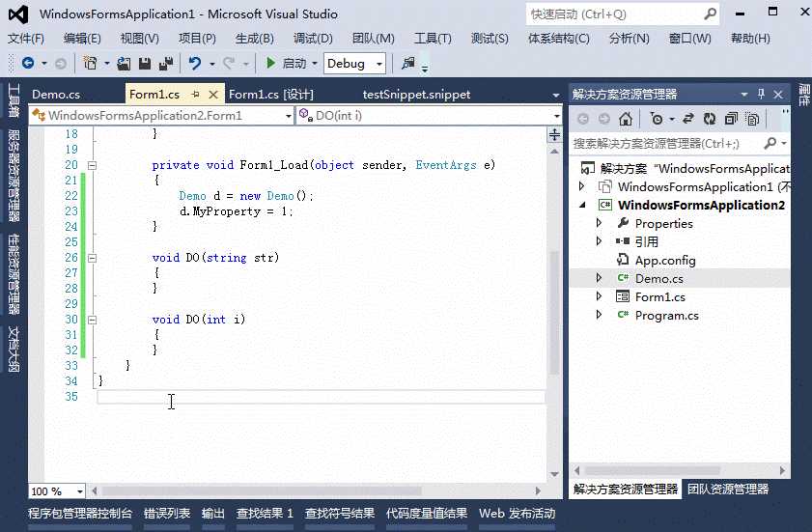Expand the Demo.cs tree node
Viewport: 812px width, 532px height.
600,278
